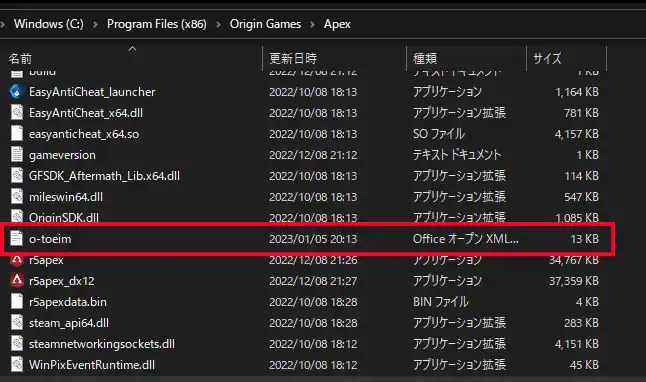This screenshot has width=646, height=382.
Task: Select the gameversion file name
Action: [62, 155]
